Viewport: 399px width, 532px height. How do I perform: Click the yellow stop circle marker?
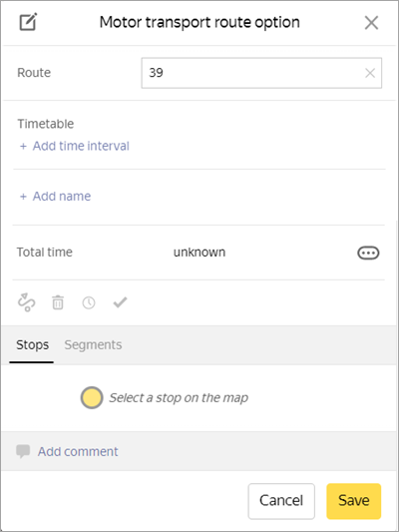[x=92, y=397]
